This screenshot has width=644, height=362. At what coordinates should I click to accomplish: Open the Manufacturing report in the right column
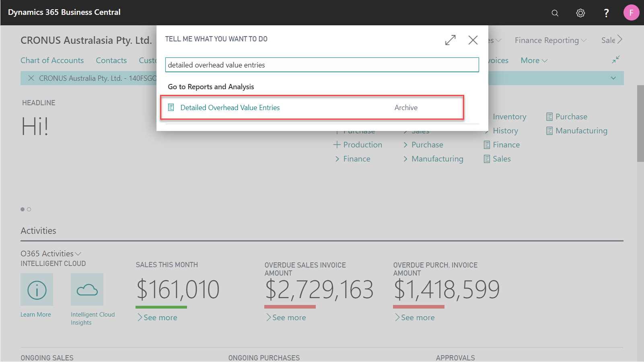(577, 131)
